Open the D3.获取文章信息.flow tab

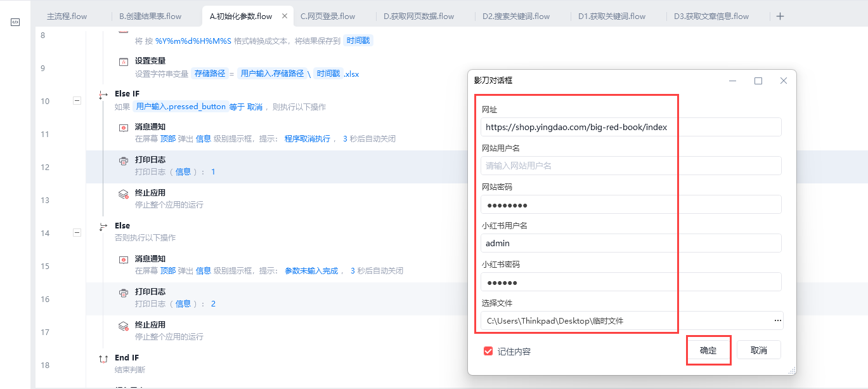[x=711, y=16]
